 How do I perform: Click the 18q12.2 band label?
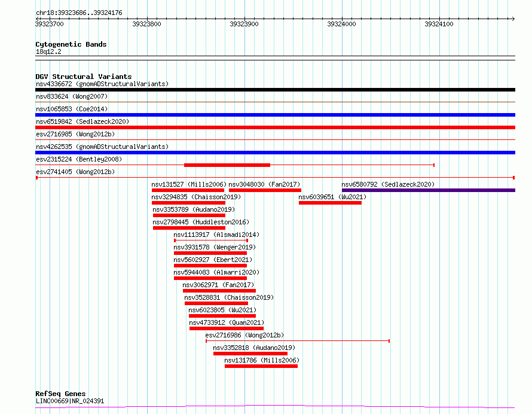click(x=48, y=51)
